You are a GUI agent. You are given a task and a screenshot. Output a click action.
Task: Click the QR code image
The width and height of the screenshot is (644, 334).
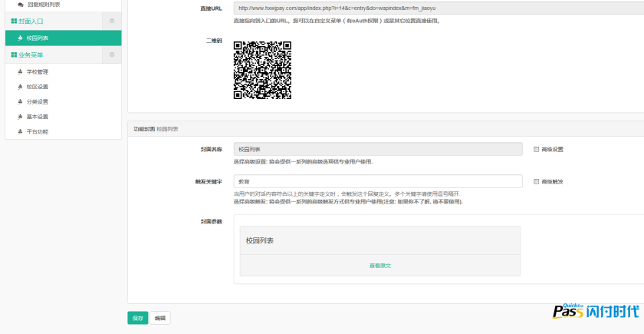coord(262,70)
